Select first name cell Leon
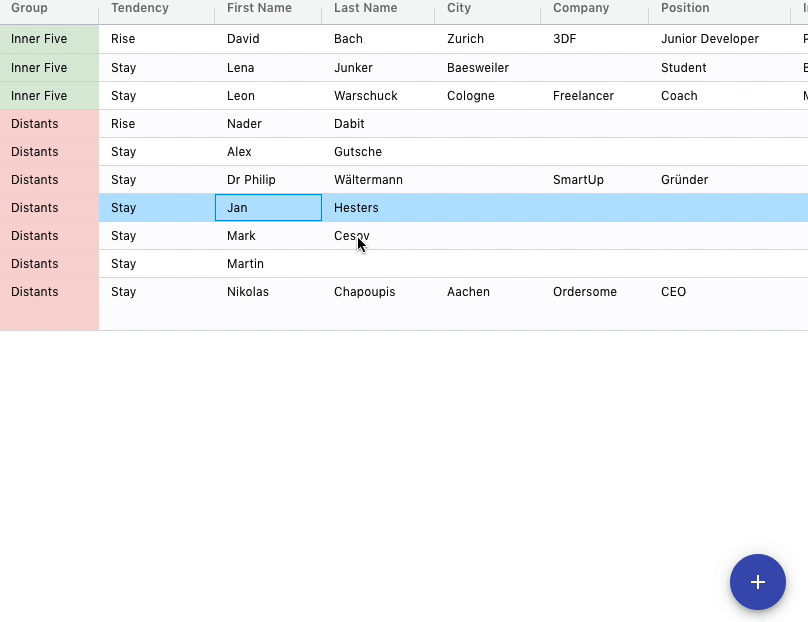 pyautogui.click(x=268, y=96)
